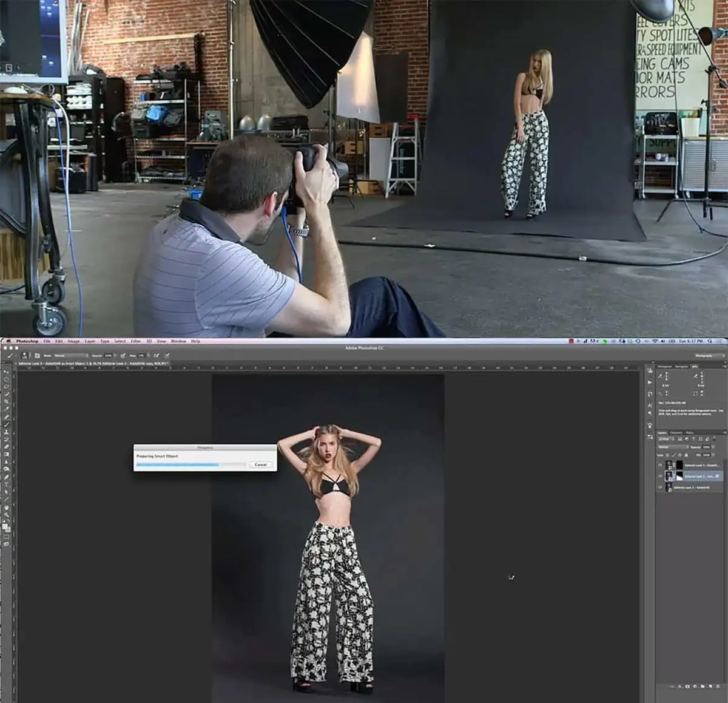Select the Brush tool in the toolbox

(7, 424)
